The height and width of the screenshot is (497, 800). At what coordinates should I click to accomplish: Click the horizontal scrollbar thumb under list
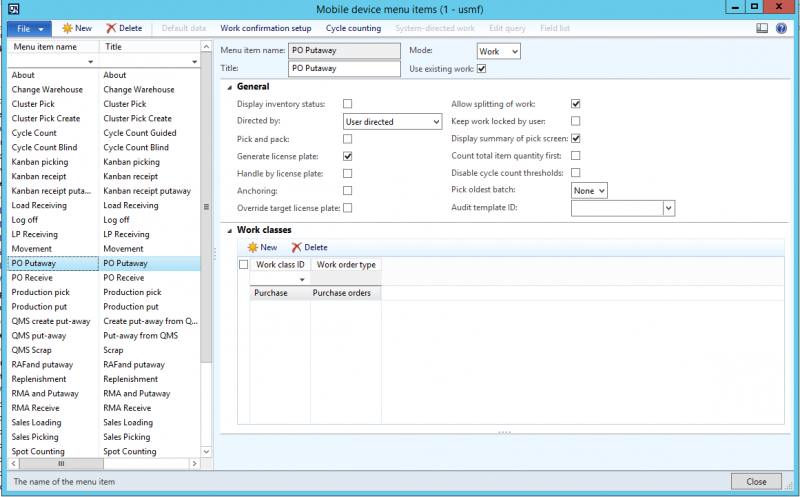pyautogui.click(x=61, y=463)
